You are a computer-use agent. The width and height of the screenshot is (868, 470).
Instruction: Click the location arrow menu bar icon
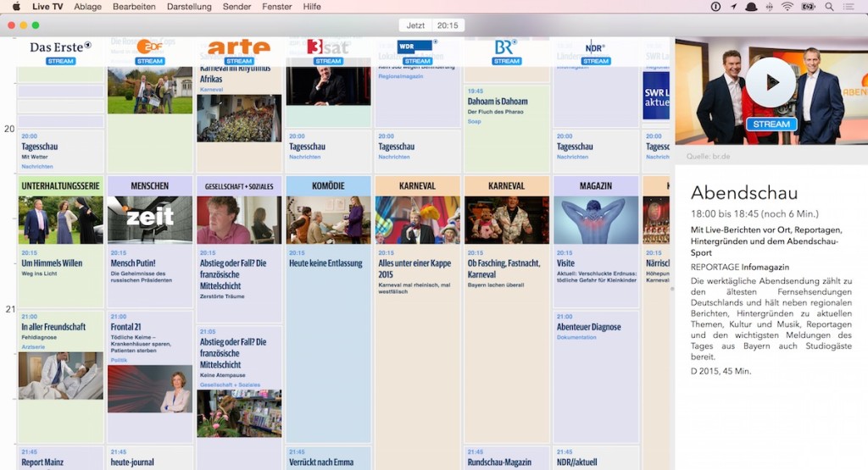(733, 7)
